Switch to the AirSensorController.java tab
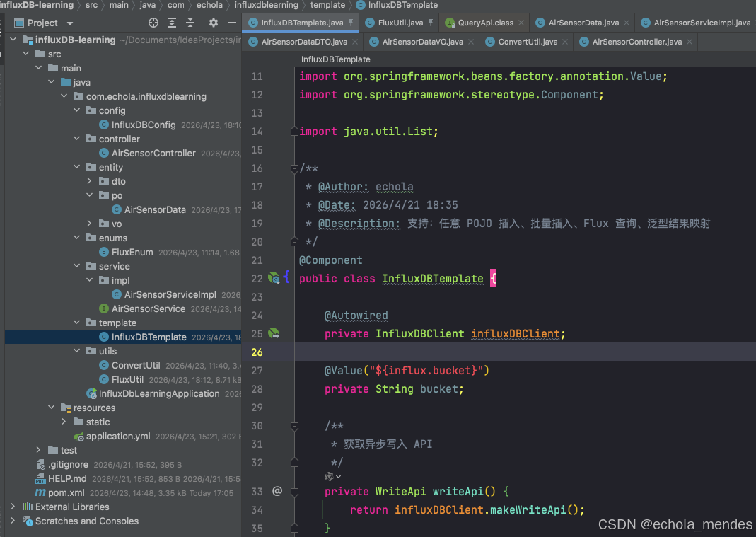This screenshot has height=537, width=756. (x=637, y=42)
